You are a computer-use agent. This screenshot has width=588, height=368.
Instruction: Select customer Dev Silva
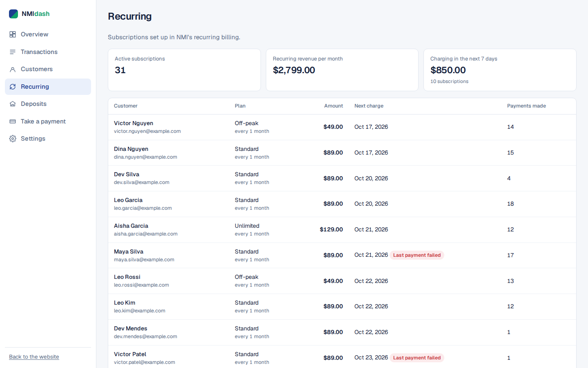pos(127,174)
